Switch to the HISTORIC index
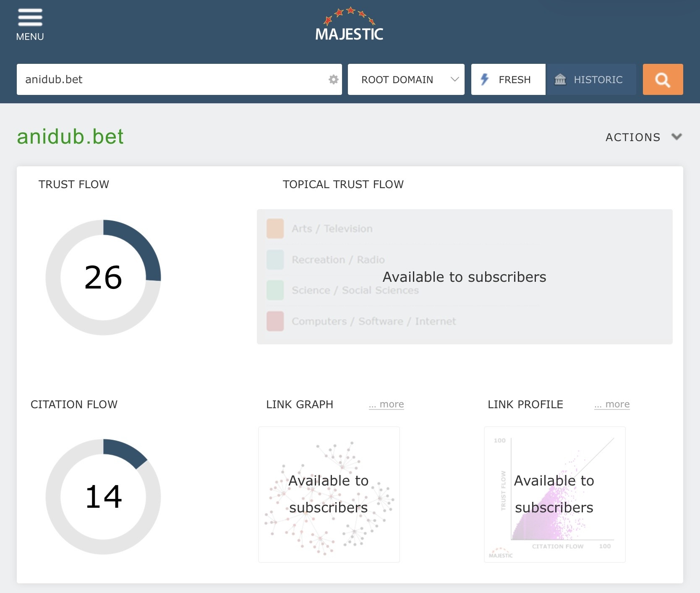Image resolution: width=700 pixels, height=593 pixels. (591, 79)
